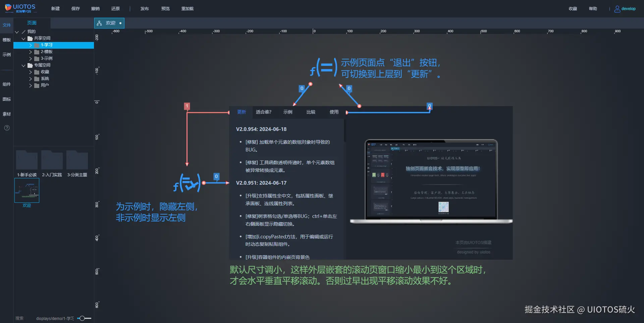Click the folder icon beside 3-示例
The image size is (644, 323).
pos(37,58)
